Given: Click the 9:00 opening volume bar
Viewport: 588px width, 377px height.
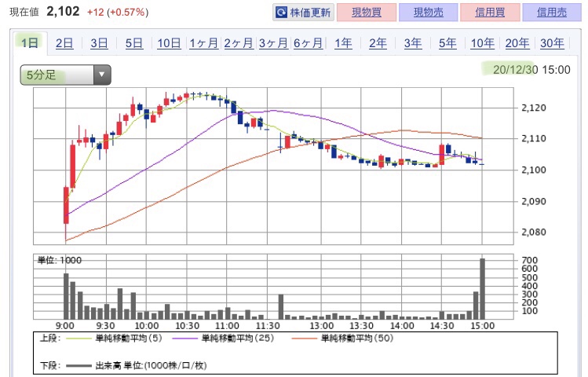Looking at the screenshot, I should pyautogui.click(x=67, y=296).
